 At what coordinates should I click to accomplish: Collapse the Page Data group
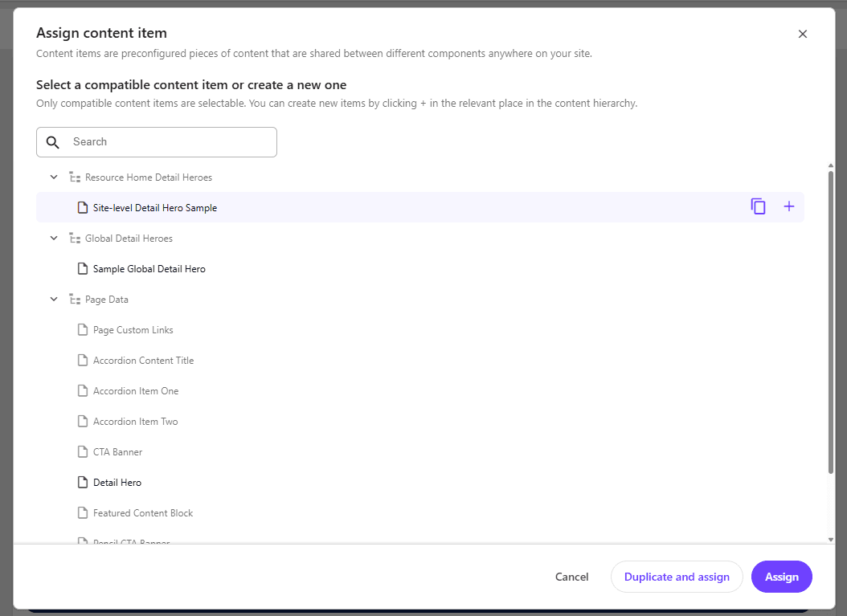[53, 299]
